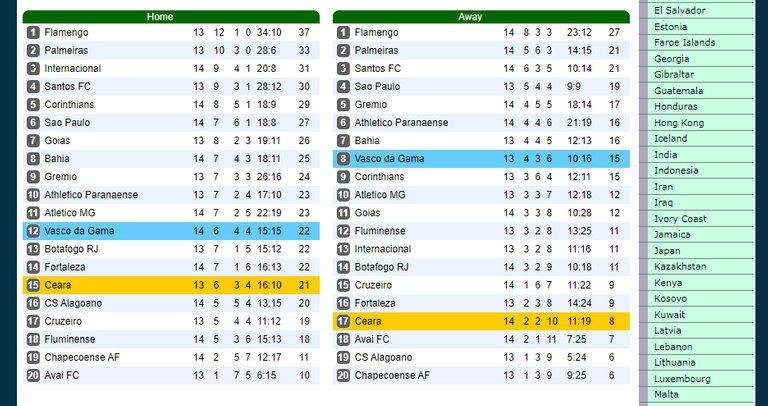Open Fluminense in the Away table
Screen dimensions: 768x406
380,231
